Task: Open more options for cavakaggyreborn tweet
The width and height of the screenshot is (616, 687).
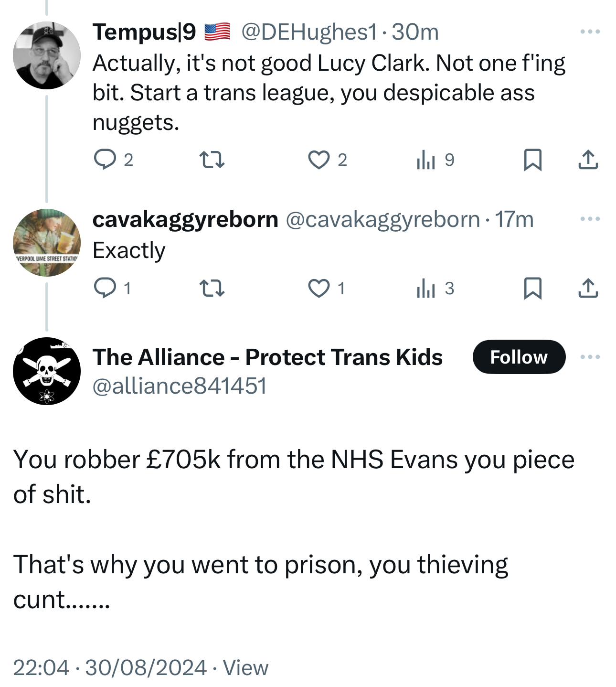Action: click(590, 219)
